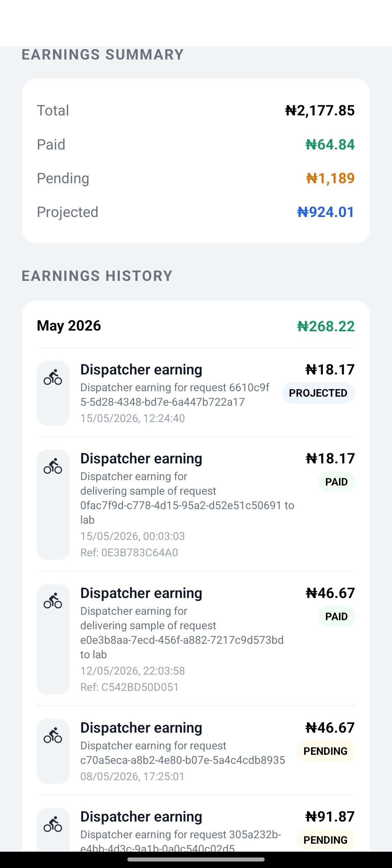Tap the May 2026 total ₦268.22
The image size is (392, 868).
[x=326, y=326]
